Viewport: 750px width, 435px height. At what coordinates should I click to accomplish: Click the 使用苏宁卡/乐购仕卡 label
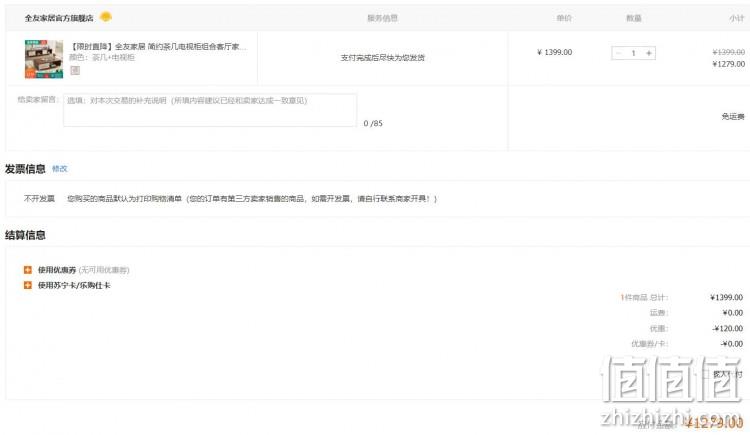pyautogui.click(x=74, y=285)
